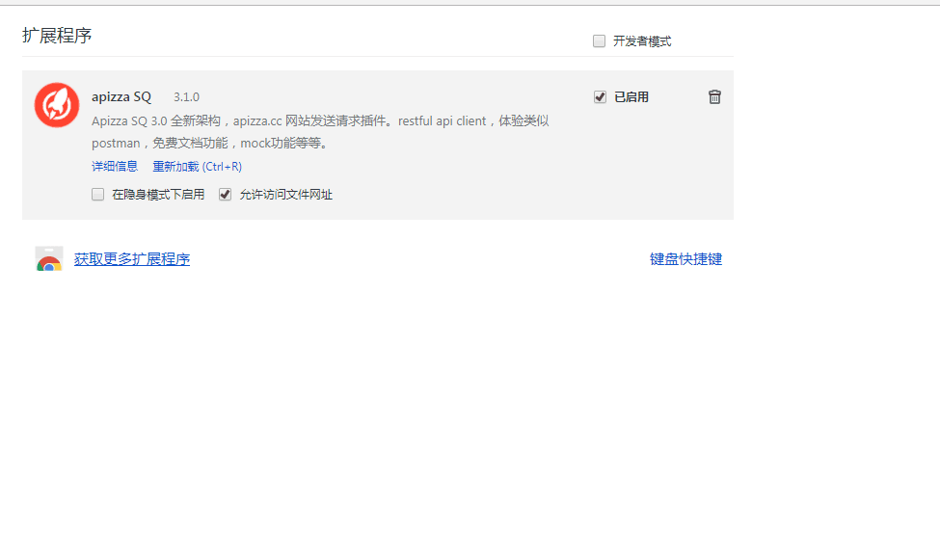
Task: Click the Apizza SQ 3.0 description text
Action: coord(320,132)
